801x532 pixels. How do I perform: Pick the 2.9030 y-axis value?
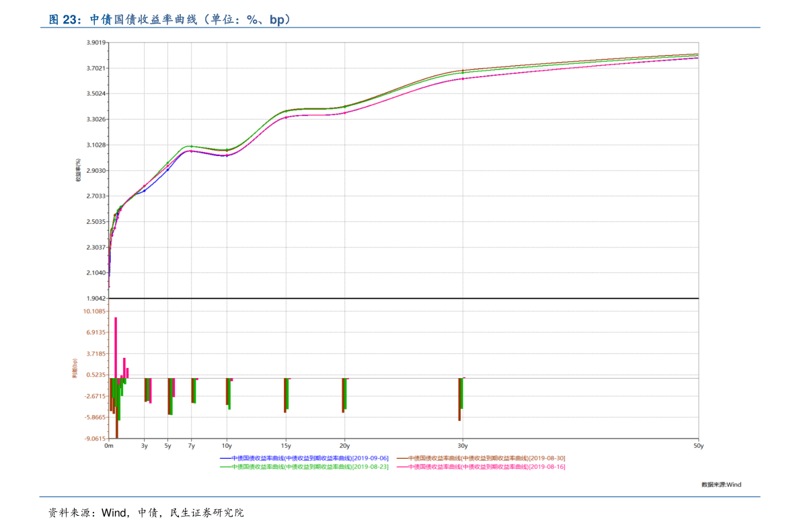click(96, 170)
